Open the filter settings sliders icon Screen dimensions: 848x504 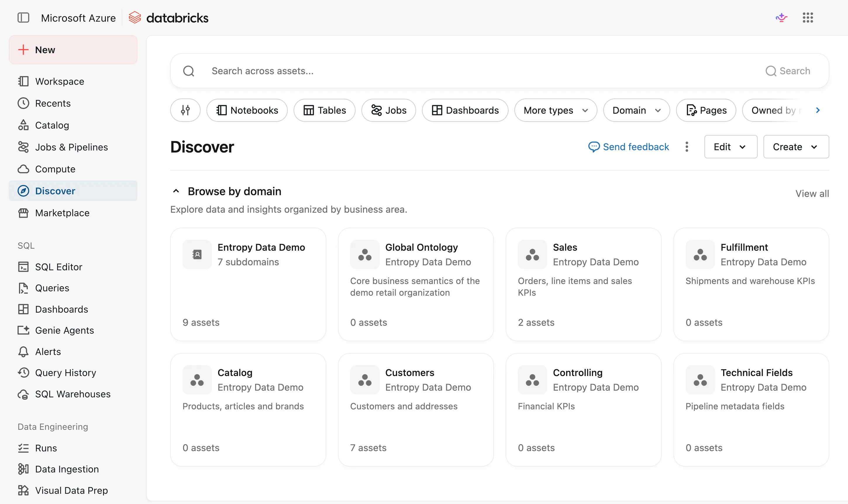click(185, 110)
